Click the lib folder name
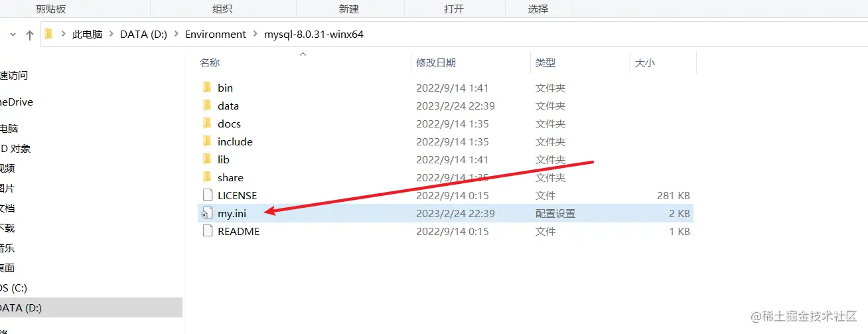The width and height of the screenshot is (868, 334). [224, 159]
